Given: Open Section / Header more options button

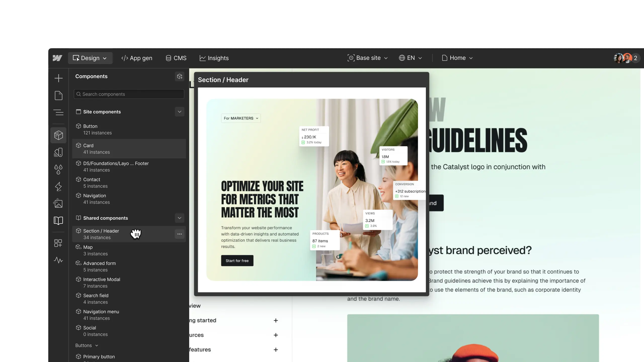Looking at the screenshot, I should [179, 234].
